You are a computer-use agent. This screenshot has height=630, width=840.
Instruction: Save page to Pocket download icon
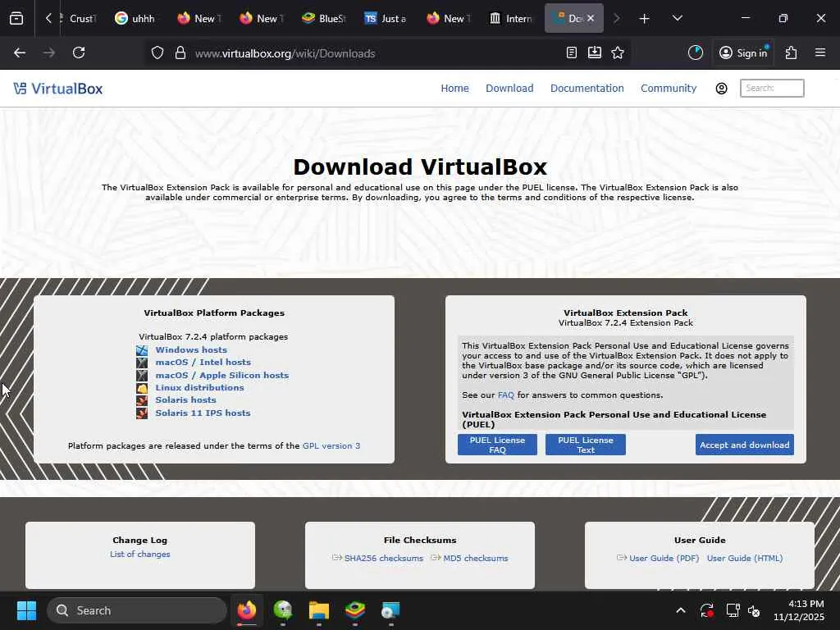tap(595, 52)
